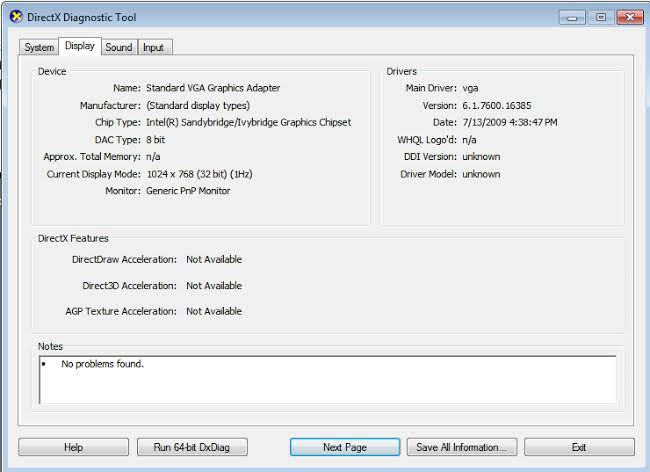
Task: Click Main Driver 'vga' value
Action: [x=470, y=88]
